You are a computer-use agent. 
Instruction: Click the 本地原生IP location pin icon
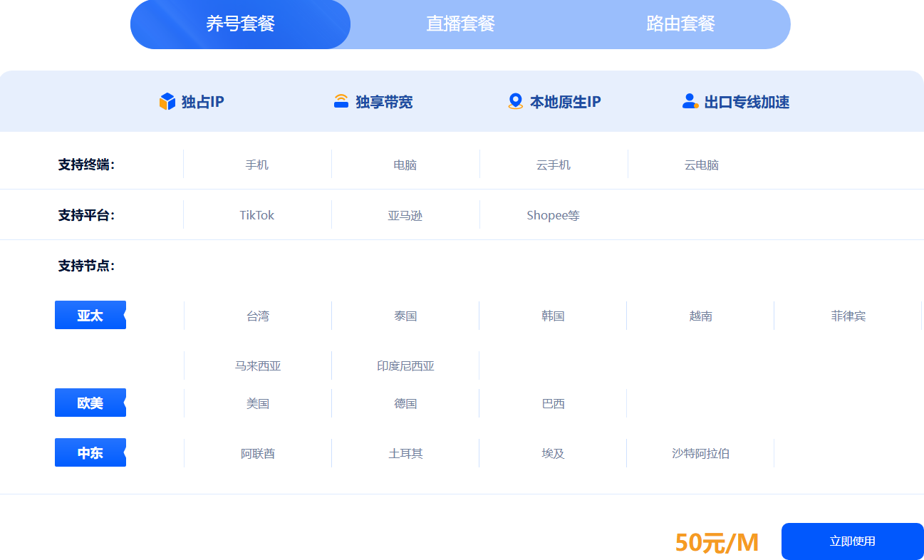click(515, 102)
